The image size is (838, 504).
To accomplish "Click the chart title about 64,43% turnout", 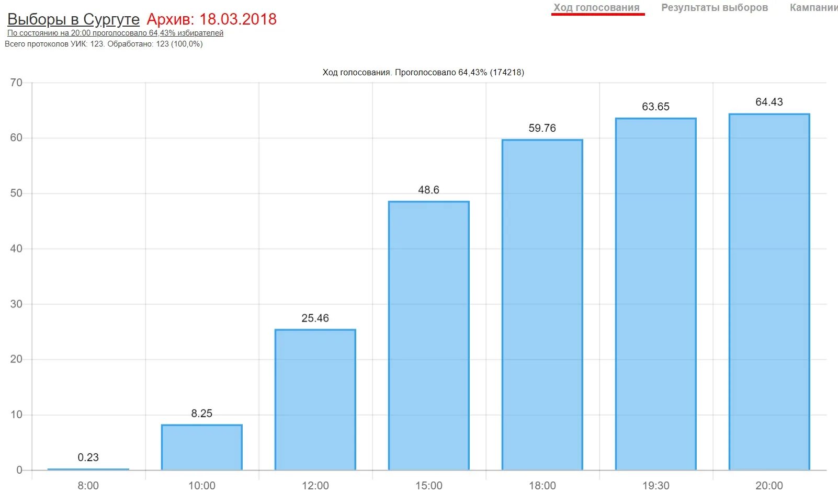I will coord(423,72).
